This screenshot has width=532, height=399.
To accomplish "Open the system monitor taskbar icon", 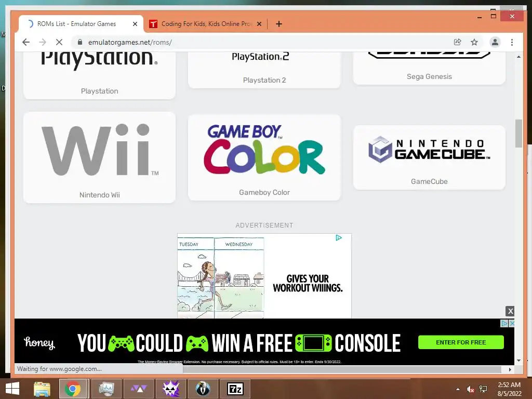I will (x=106, y=389).
